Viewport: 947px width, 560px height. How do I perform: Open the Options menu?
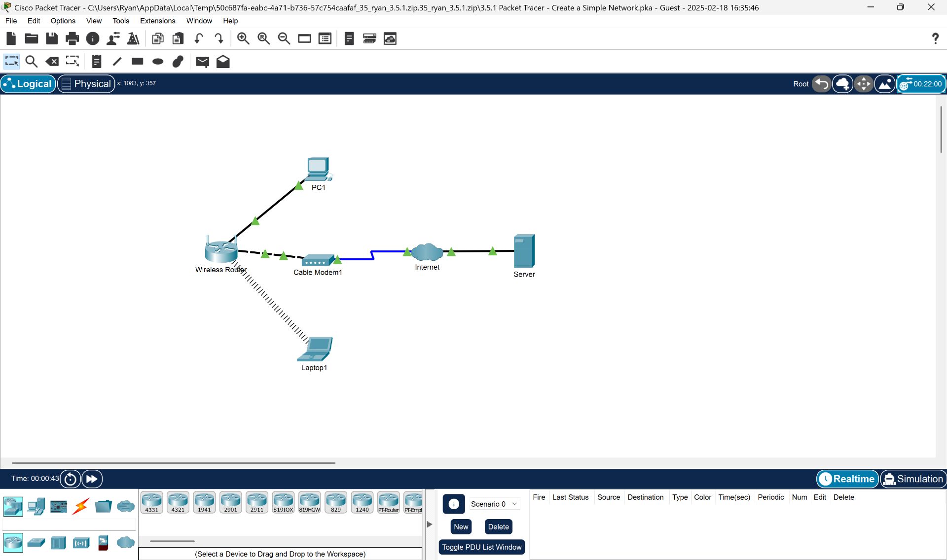pyautogui.click(x=63, y=21)
